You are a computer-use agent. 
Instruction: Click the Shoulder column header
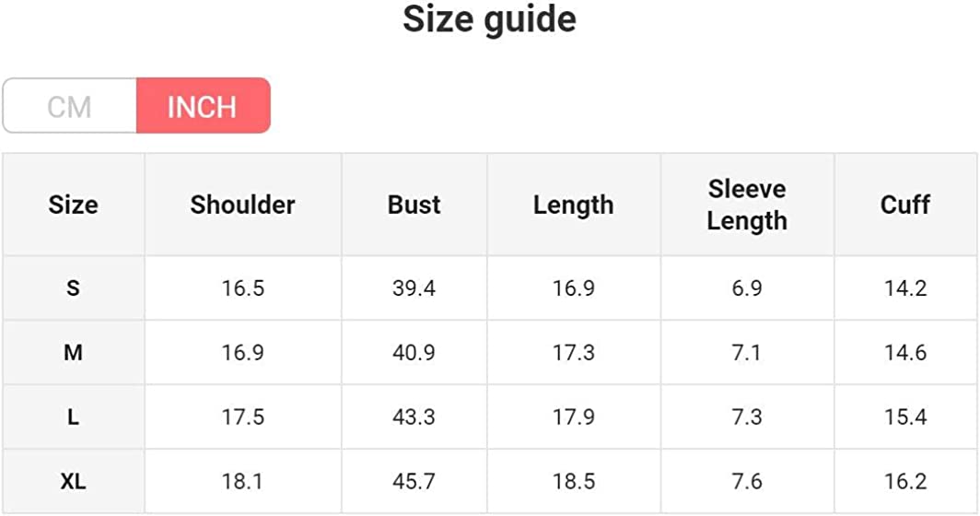point(242,205)
